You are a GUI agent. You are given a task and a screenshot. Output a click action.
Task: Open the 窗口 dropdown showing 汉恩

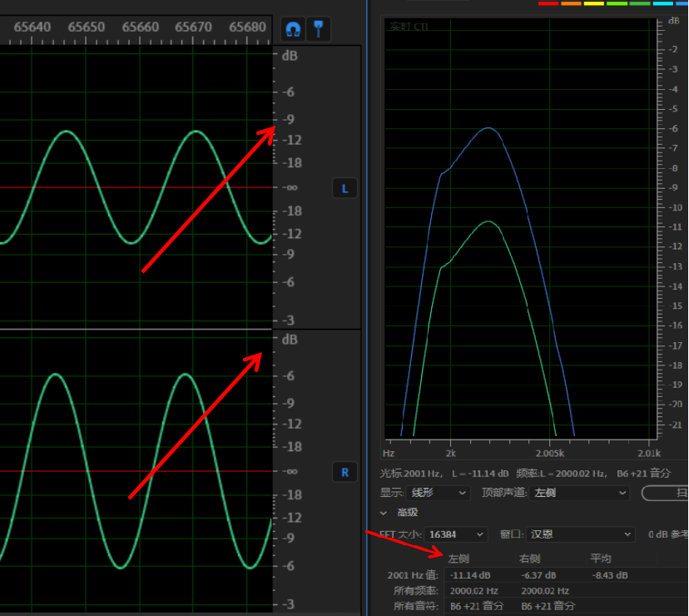point(580,534)
